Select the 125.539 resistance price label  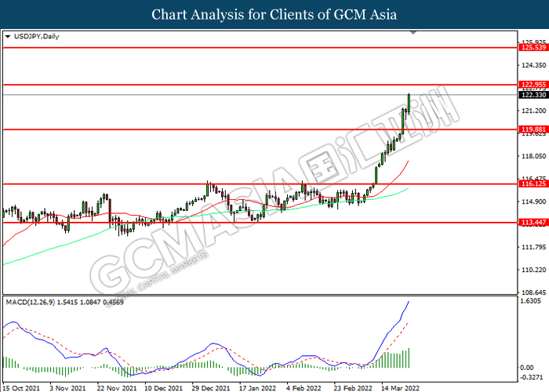[533, 47]
